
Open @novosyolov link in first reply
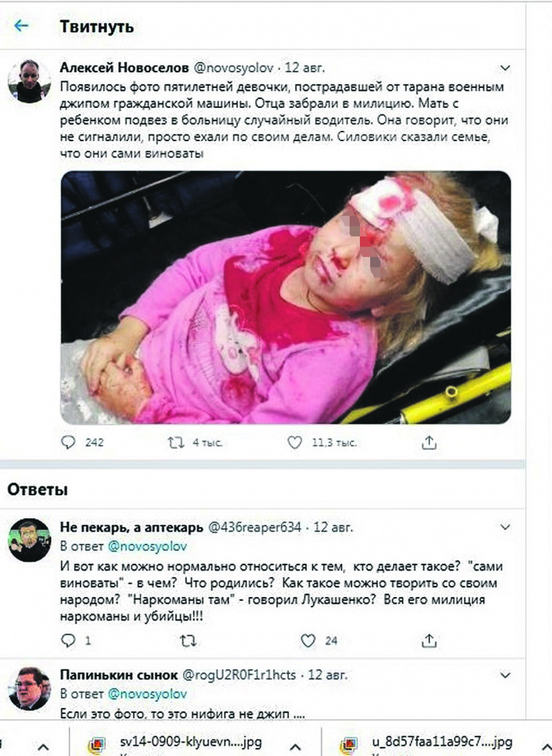[147, 547]
